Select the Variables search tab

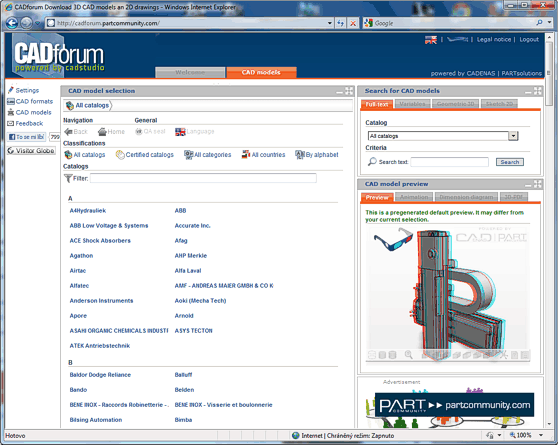(x=412, y=104)
